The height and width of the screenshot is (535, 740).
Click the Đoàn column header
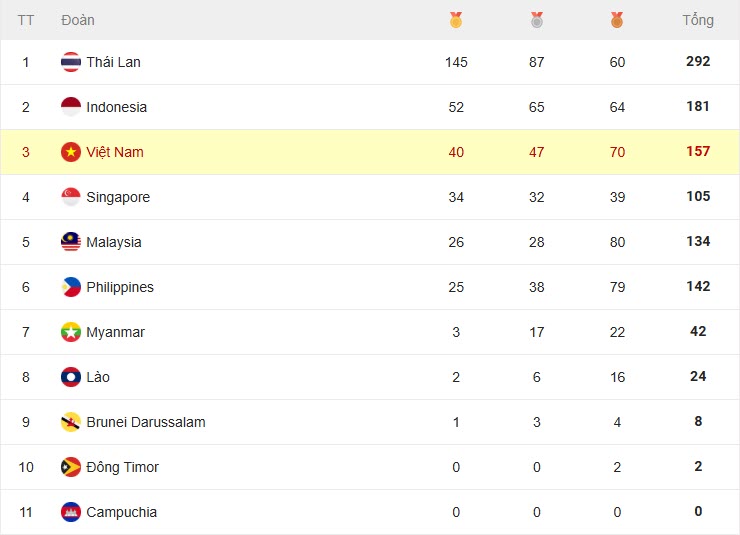tap(78, 20)
